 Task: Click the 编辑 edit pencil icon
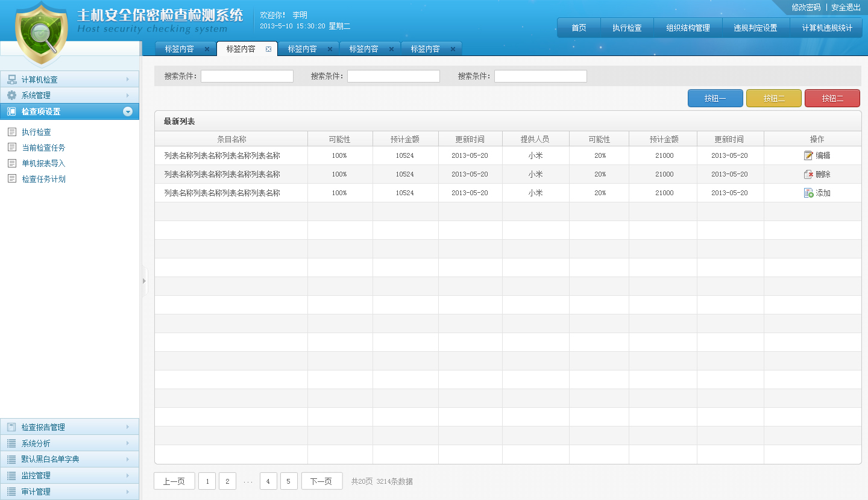pos(809,155)
